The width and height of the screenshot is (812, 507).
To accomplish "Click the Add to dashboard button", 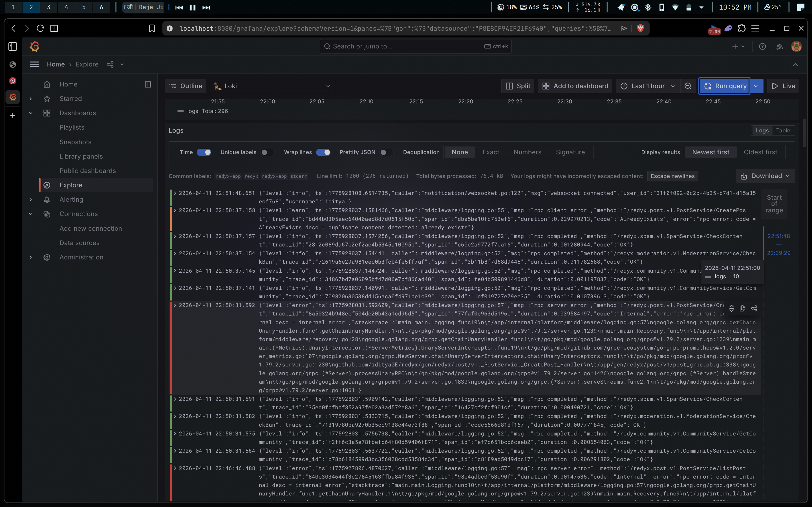I will coord(575,86).
